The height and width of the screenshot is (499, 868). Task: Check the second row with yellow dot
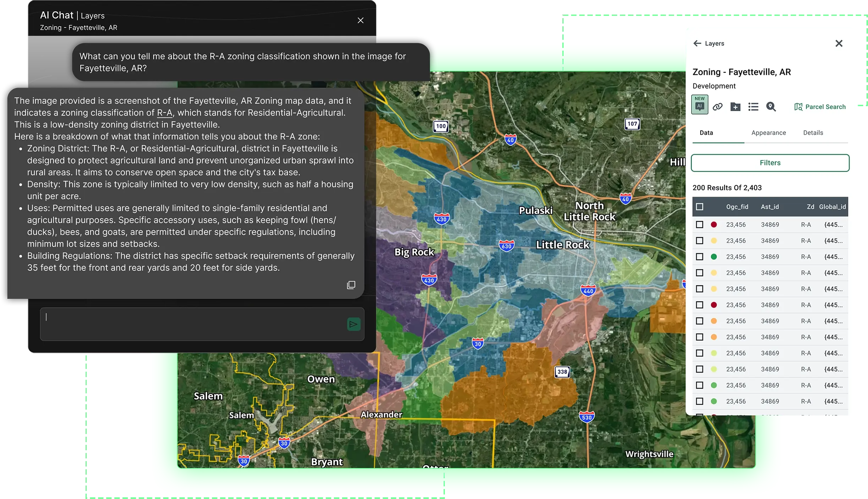click(699, 241)
